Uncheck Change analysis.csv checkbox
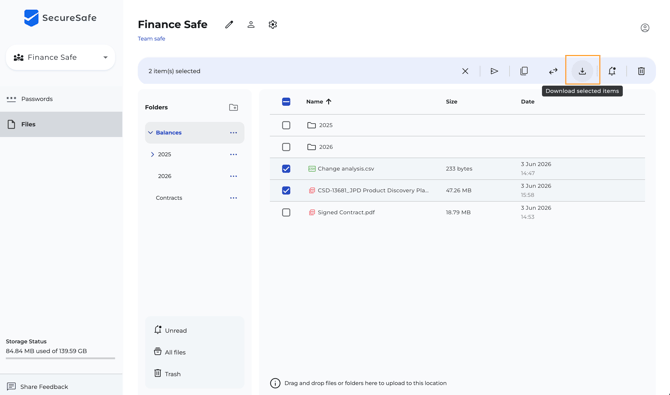This screenshot has height=395, width=670. coord(286,169)
